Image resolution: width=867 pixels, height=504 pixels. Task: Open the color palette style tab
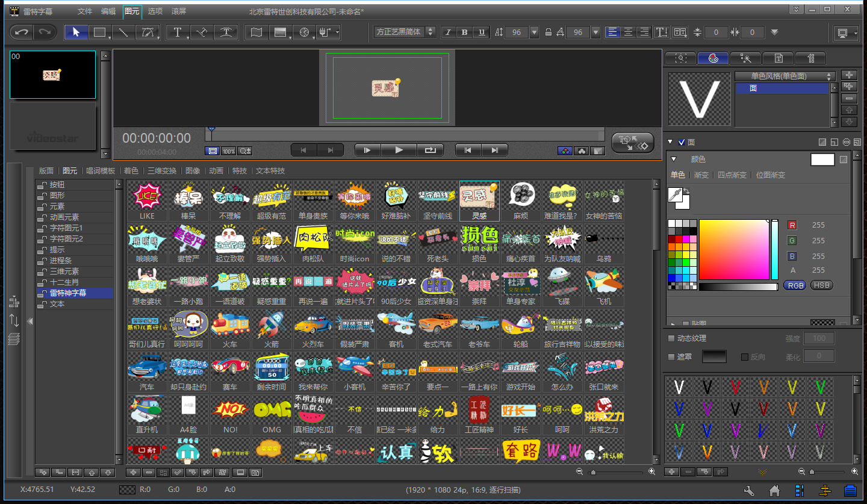(x=713, y=58)
